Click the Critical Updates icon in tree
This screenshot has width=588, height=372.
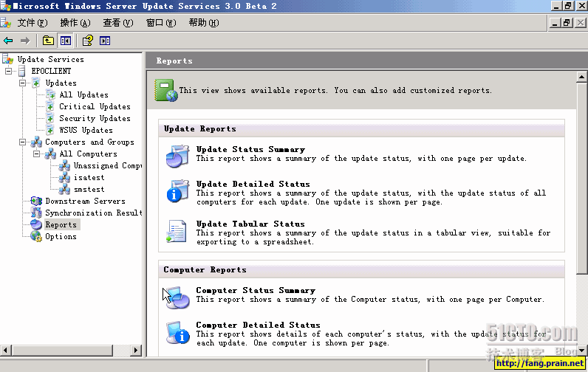50,106
